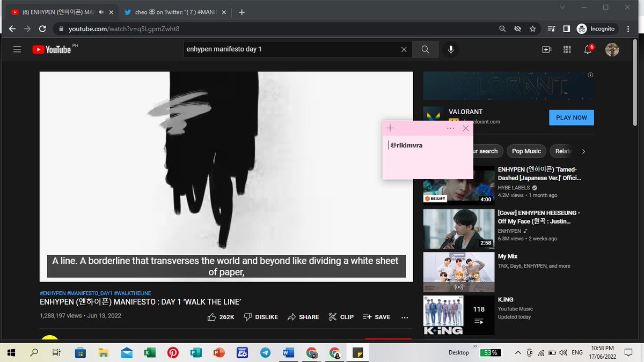Switch to the cheo on Twitter tab

[174, 12]
